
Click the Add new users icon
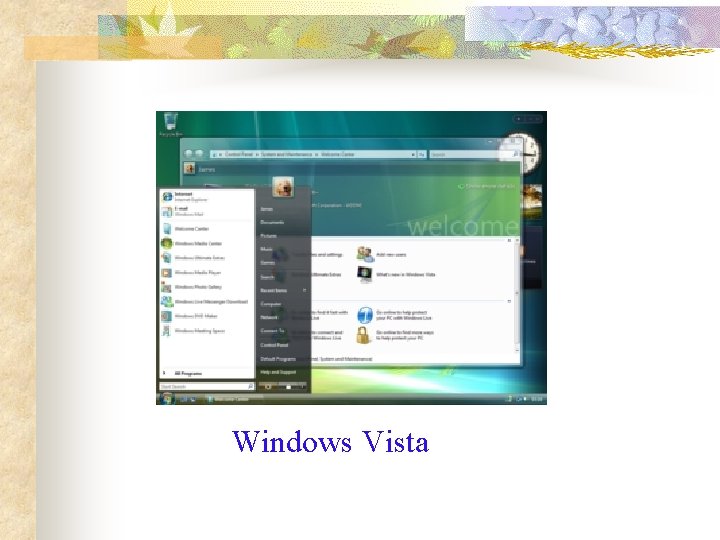365,254
